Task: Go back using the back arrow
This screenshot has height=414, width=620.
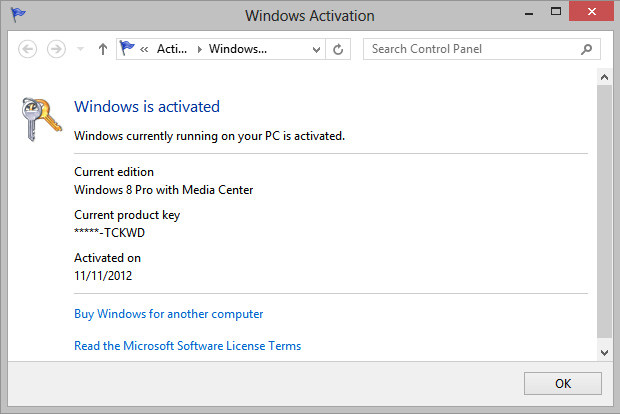Action: click(28, 49)
